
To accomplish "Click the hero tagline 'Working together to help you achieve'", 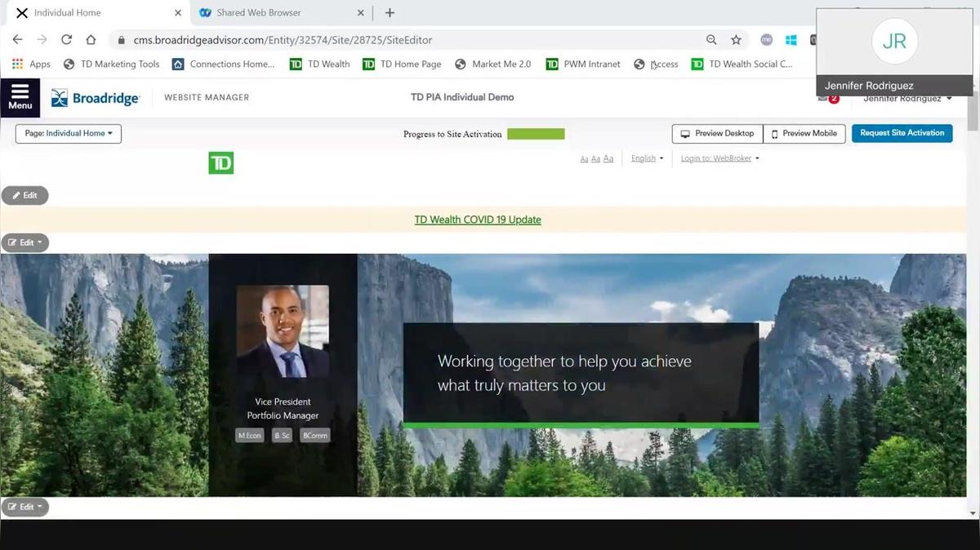I will coord(564,361).
